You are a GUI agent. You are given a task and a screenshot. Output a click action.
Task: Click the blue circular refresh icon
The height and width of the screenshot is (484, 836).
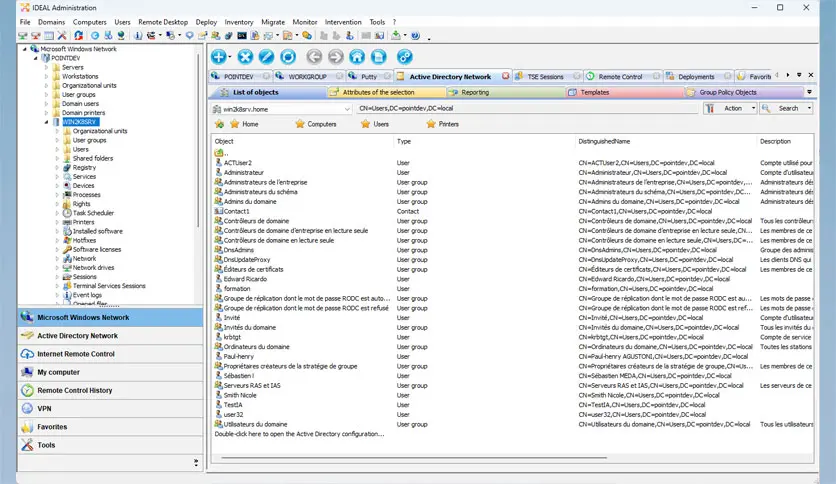tap(288, 57)
